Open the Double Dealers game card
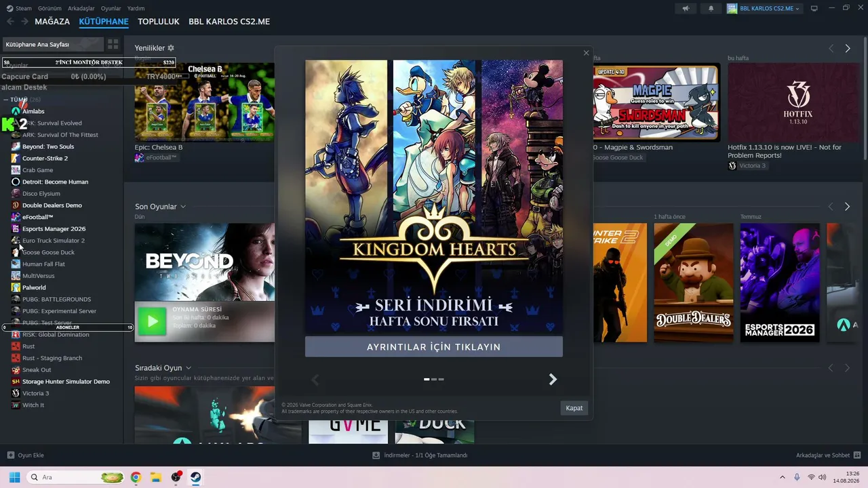 (694, 283)
